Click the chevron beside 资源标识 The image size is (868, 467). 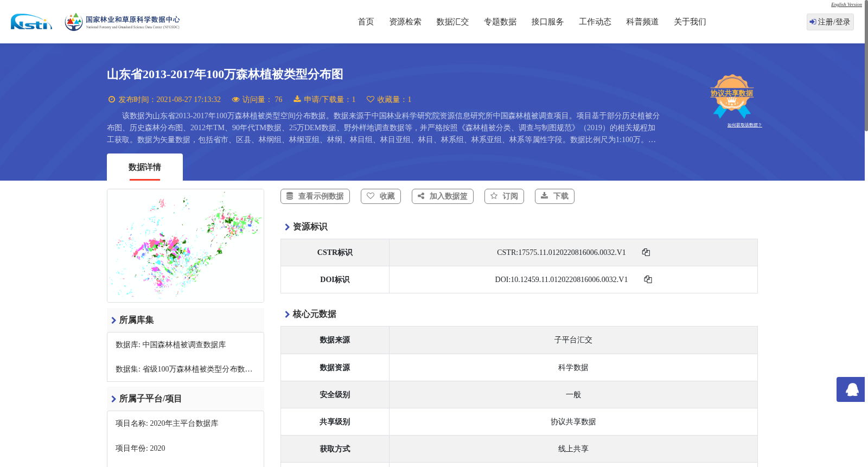(287, 227)
